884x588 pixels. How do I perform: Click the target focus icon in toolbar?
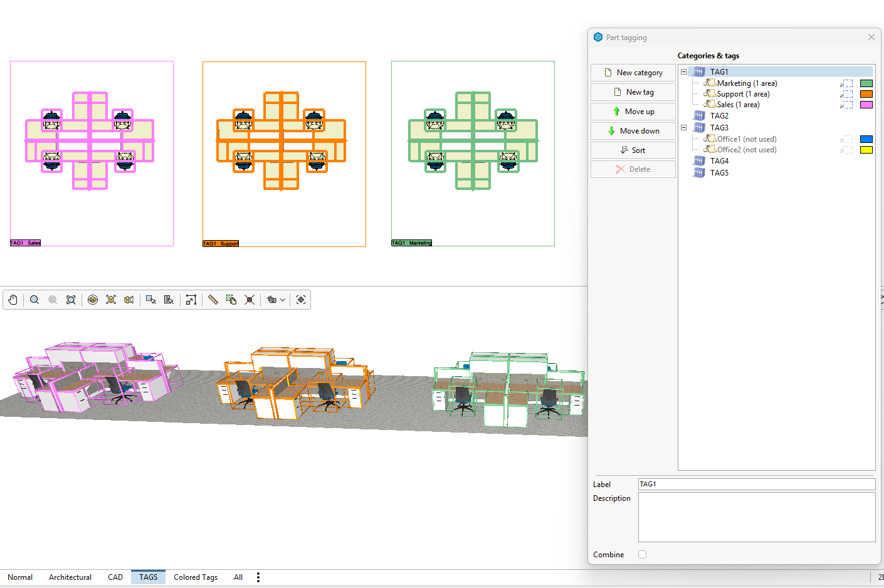coord(301,300)
